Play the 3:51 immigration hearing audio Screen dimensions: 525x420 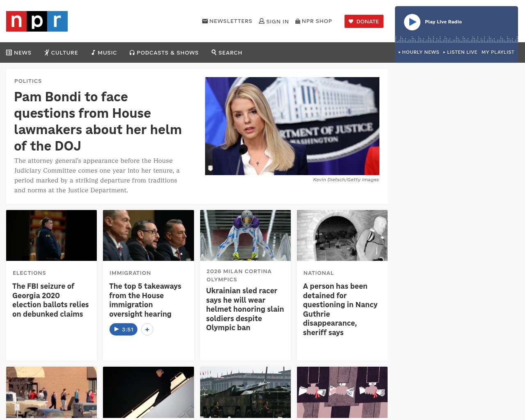(x=123, y=329)
